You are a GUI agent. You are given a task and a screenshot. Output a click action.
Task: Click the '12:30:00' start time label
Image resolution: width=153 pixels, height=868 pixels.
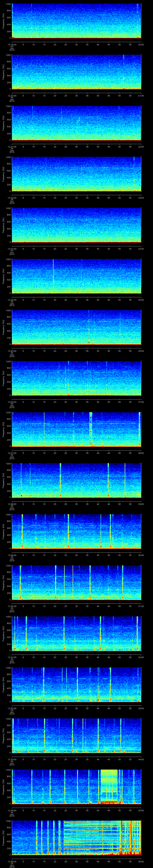(12, 606)
